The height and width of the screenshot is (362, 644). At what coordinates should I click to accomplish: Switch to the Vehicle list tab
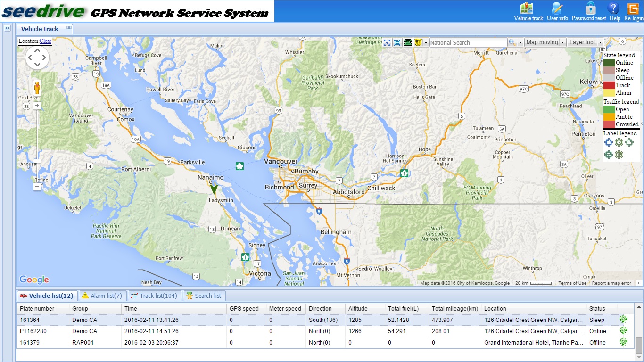click(47, 296)
